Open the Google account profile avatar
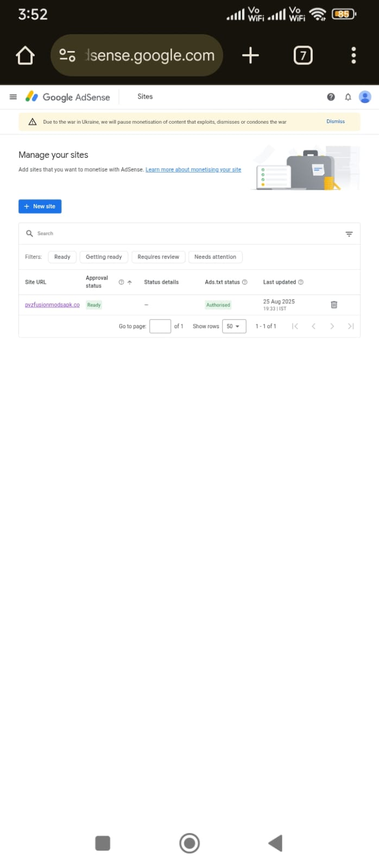379x868 pixels. 365,97
